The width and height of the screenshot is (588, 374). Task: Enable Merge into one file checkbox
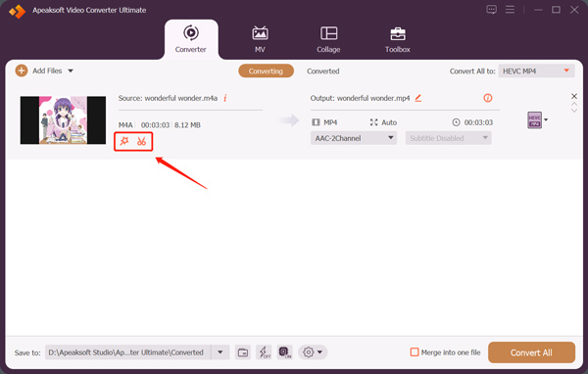[415, 352]
